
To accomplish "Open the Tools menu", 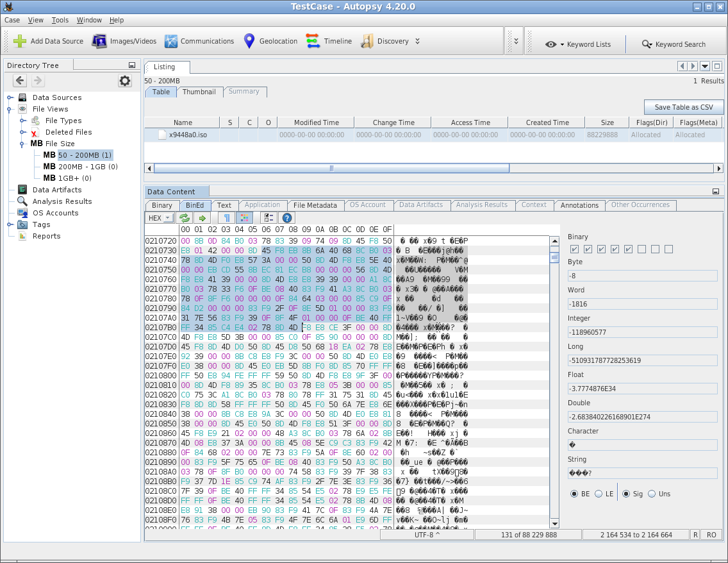I will tap(60, 20).
